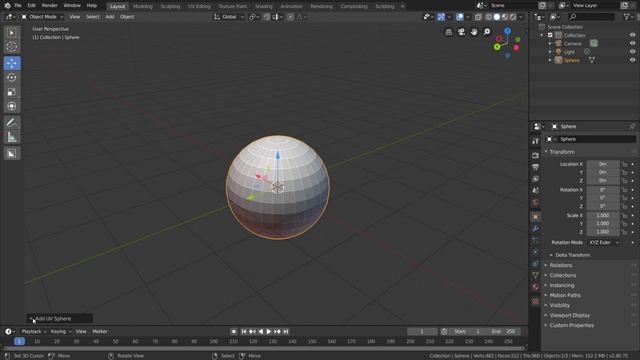The width and height of the screenshot is (640, 360).
Task: Click the pan view hand icon
Action: tap(474, 32)
